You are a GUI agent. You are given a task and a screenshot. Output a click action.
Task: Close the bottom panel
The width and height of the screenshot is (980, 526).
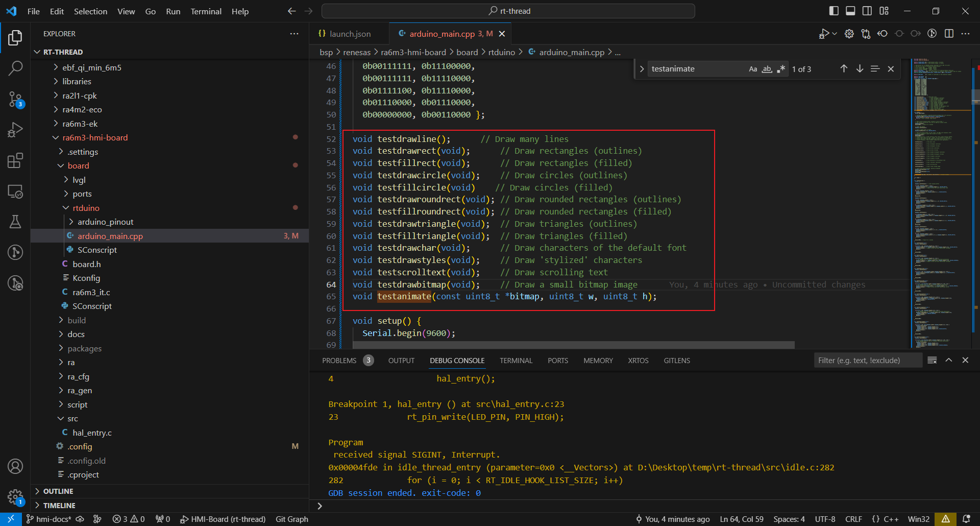click(965, 360)
